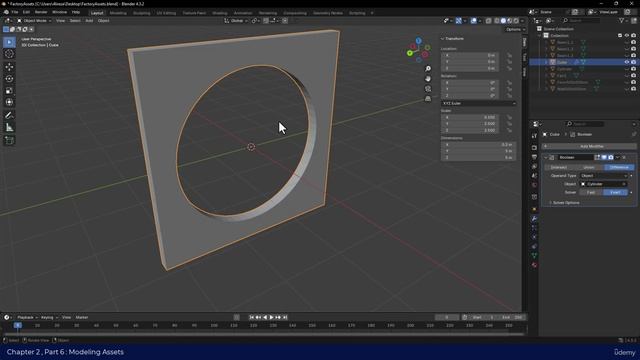Choose the Fast solver
This screenshot has height=360, width=640.
(x=591, y=192)
